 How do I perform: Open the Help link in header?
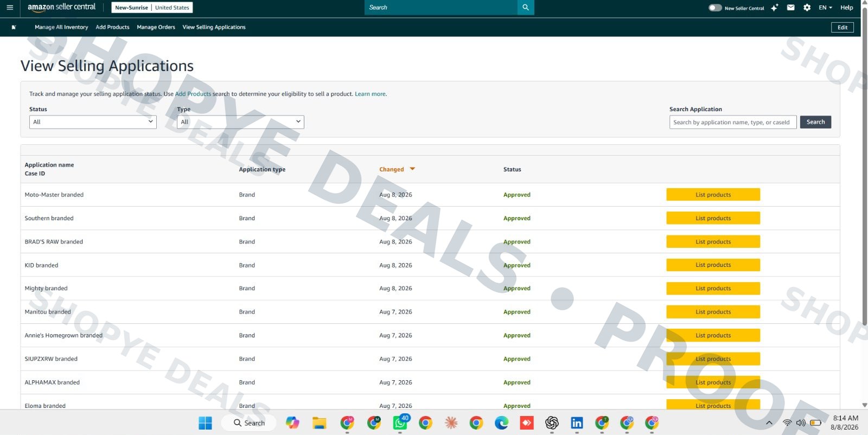(847, 8)
